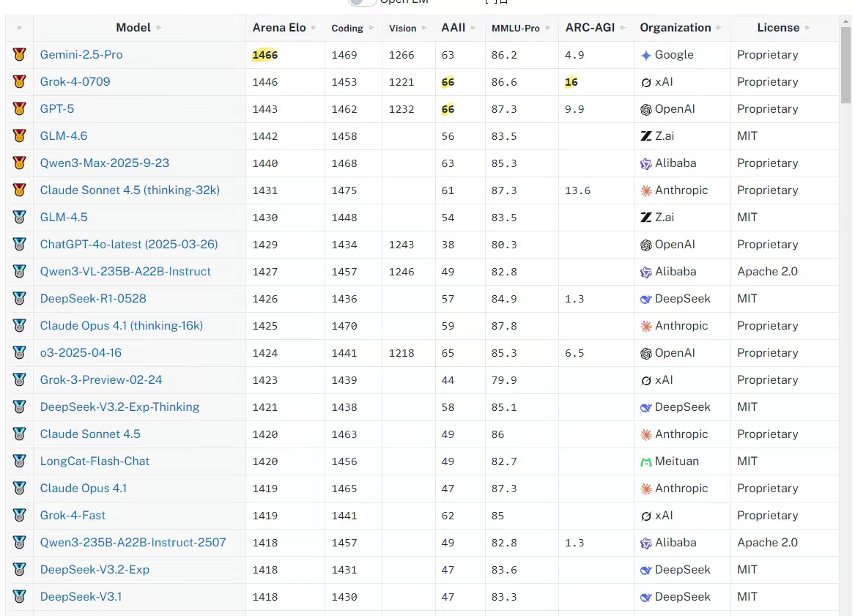Click the xAI logo in Grok-4-0709 row
This screenshot has height=616, width=855.
646,82
